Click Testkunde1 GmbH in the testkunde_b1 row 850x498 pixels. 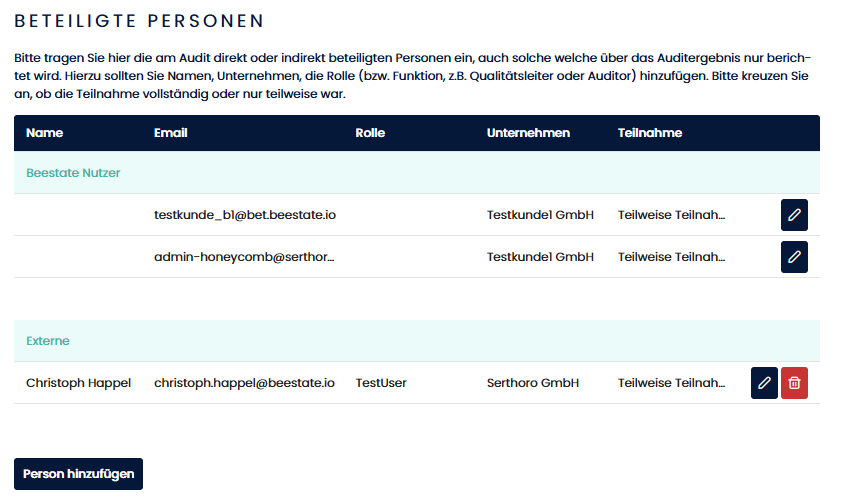540,215
